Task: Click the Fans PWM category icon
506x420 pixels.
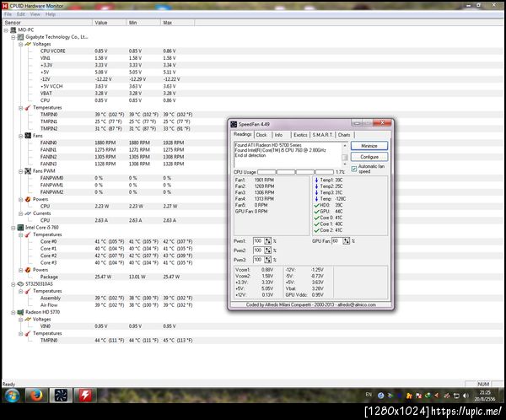Action: (x=28, y=171)
